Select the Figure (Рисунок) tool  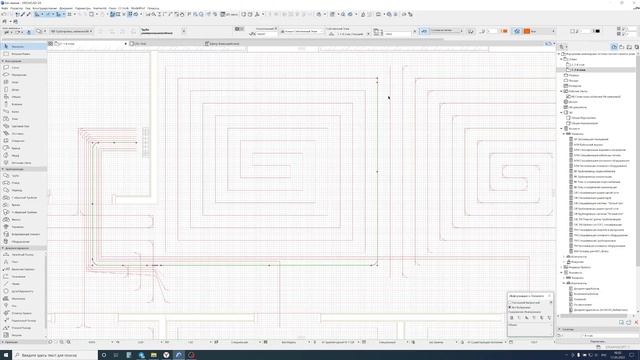[x=23, y=335]
